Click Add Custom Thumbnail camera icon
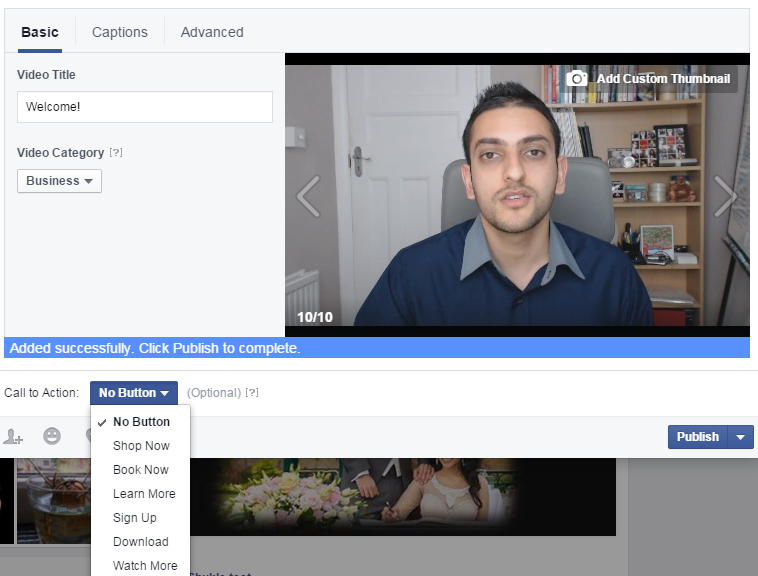 (577, 78)
